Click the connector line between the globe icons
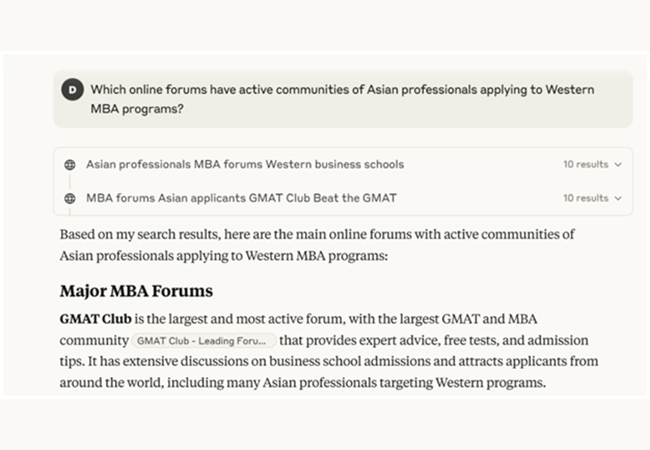Image resolution: width=650 pixels, height=450 pixels. coord(70,181)
